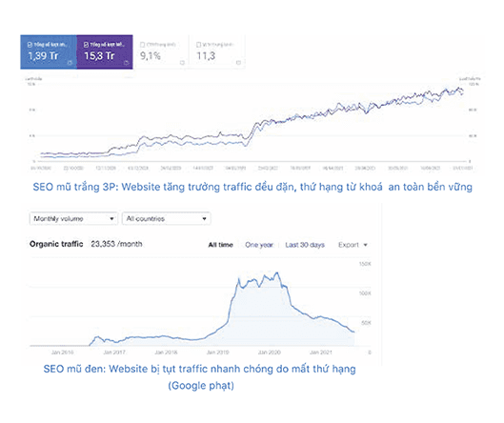504x423 pixels.
Task: Select the All time range tab
Action: [x=220, y=245]
